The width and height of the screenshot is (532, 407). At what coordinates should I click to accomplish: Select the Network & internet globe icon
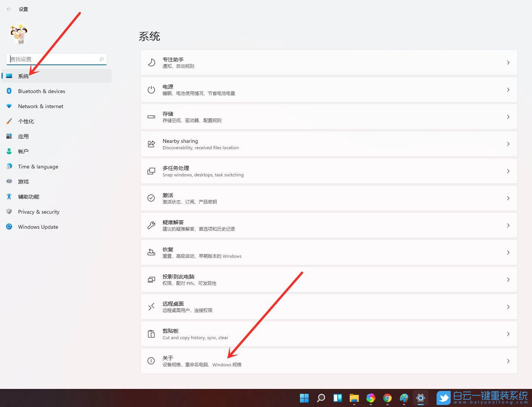[x=9, y=106]
